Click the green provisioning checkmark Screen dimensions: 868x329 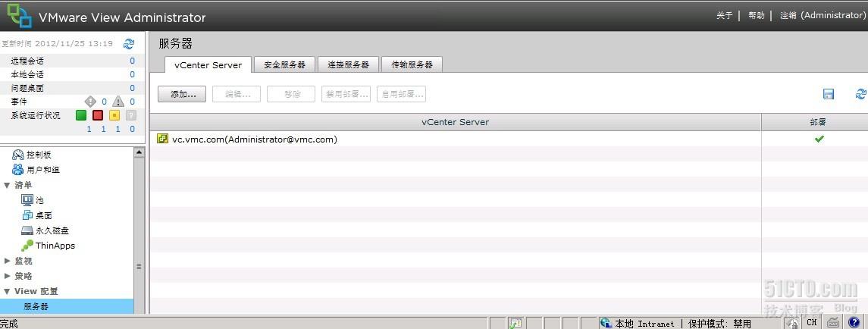click(819, 139)
